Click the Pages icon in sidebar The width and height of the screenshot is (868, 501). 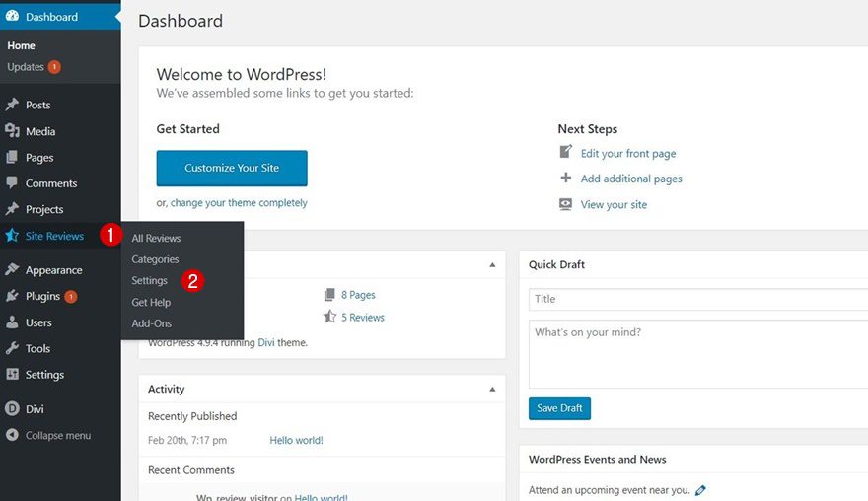pos(12,157)
